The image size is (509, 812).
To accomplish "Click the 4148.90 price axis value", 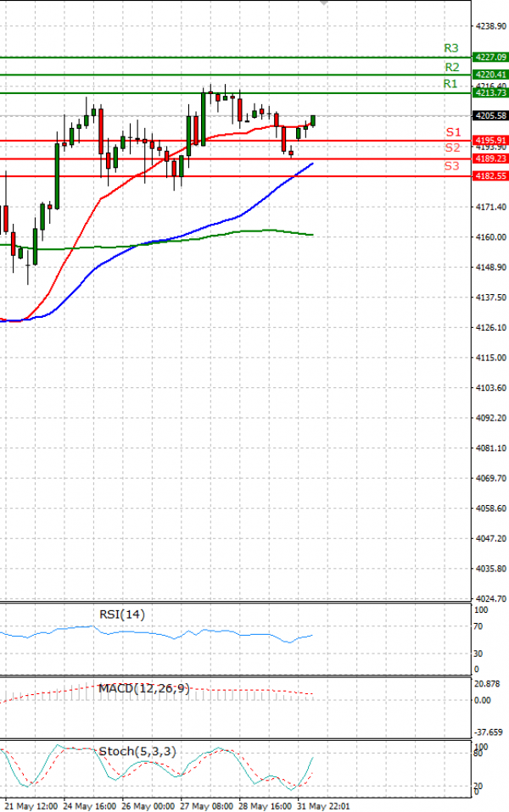I will (491, 267).
